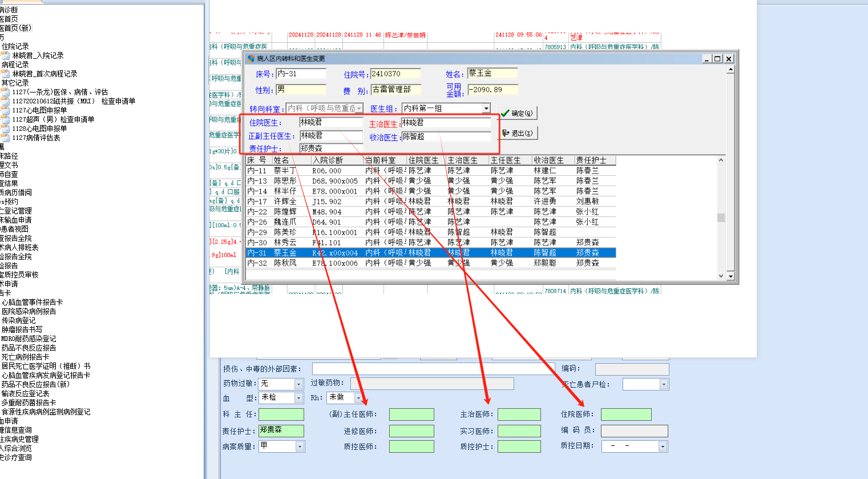Open 心脑血管事件报告卡 in left list
Screen dimensions: 868x479
tap(32, 302)
